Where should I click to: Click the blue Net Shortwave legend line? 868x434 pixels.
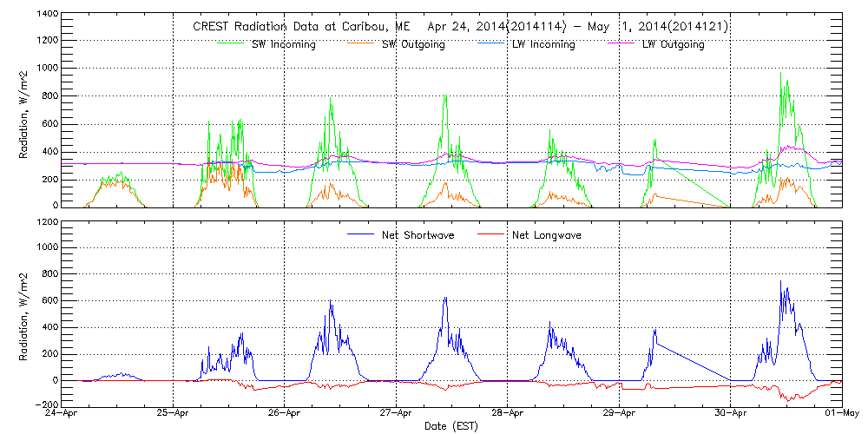[x=360, y=235]
